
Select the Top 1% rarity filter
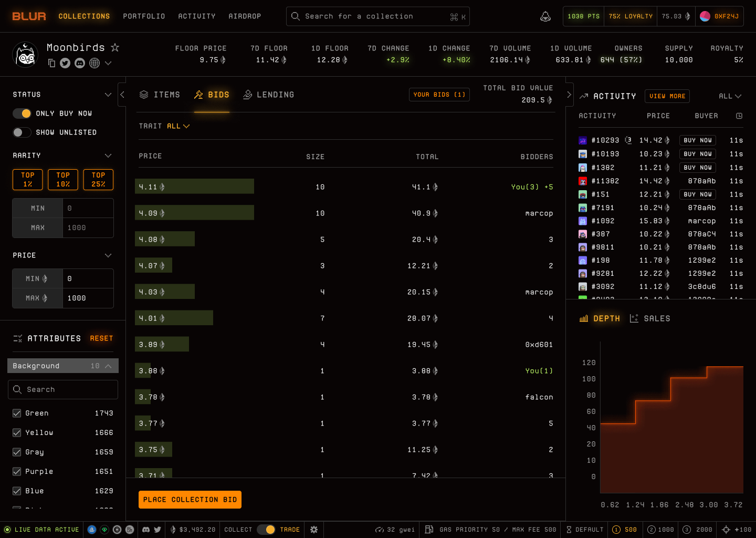(27, 180)
